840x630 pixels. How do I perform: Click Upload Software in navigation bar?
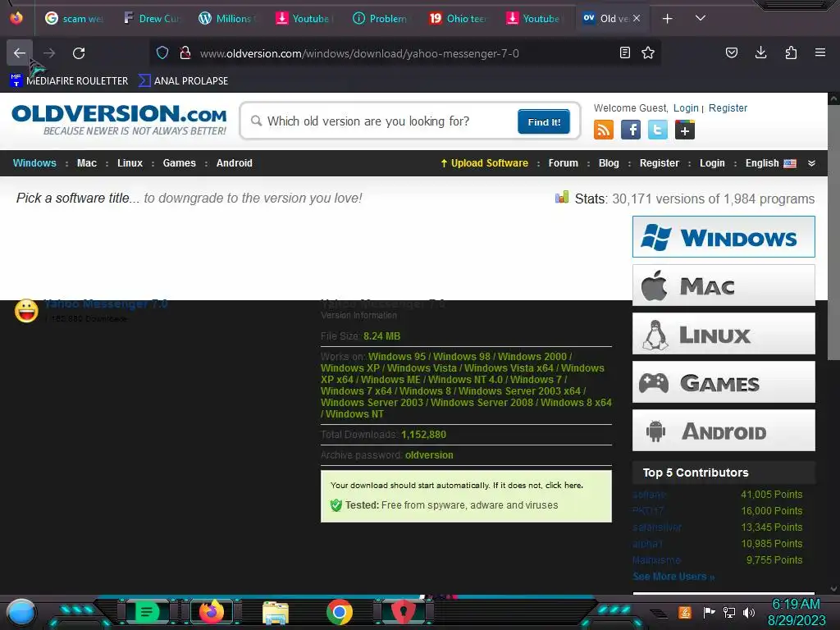tap(484, 163)
